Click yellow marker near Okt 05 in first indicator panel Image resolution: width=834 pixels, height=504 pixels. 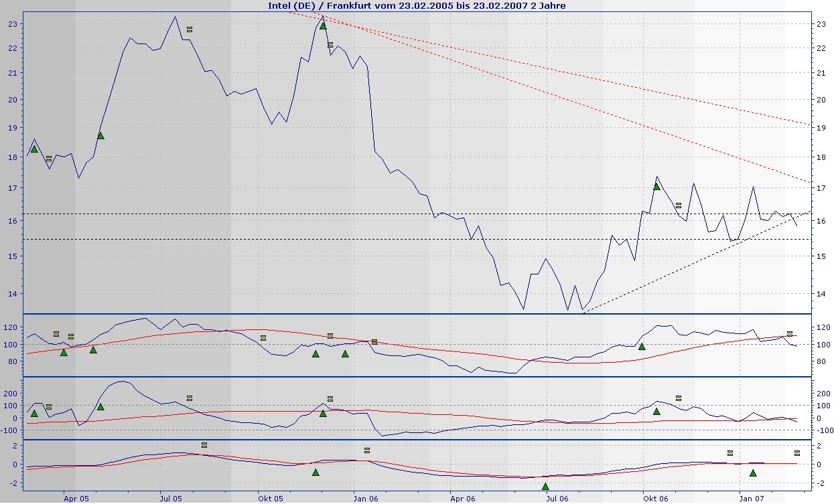[x=263, y=337]
